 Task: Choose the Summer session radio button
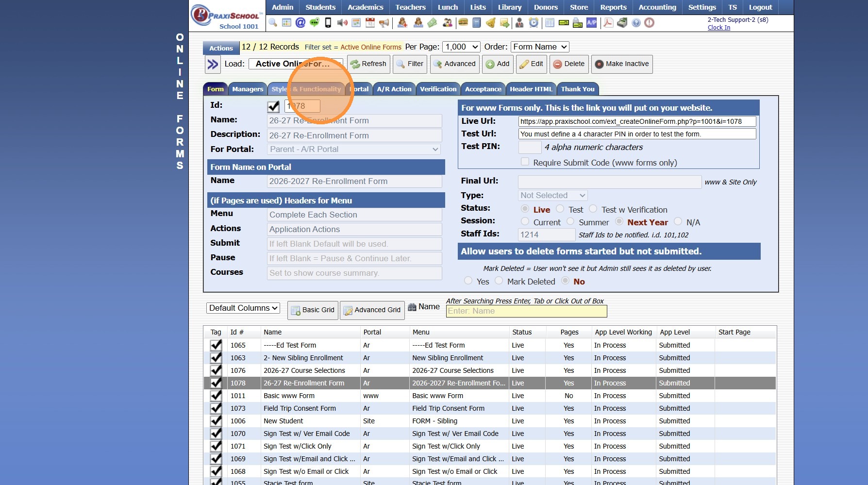coord(571,221)
